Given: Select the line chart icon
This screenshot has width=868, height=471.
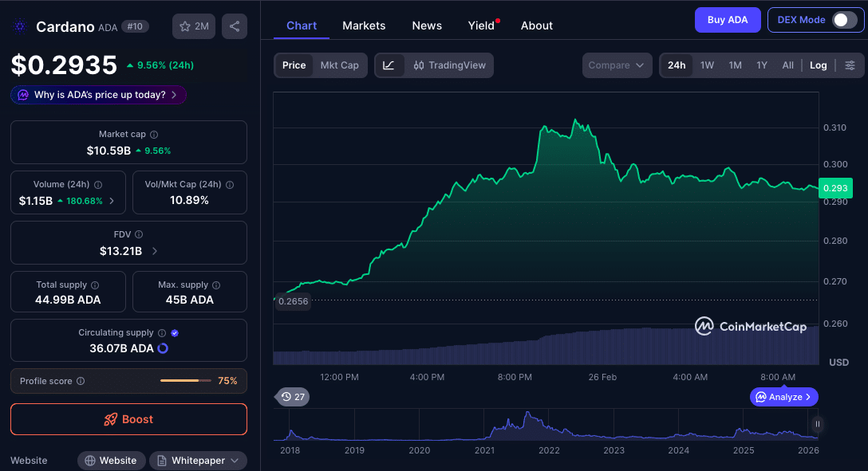Looking at the screenshot, I should click(x=389, y=65).
